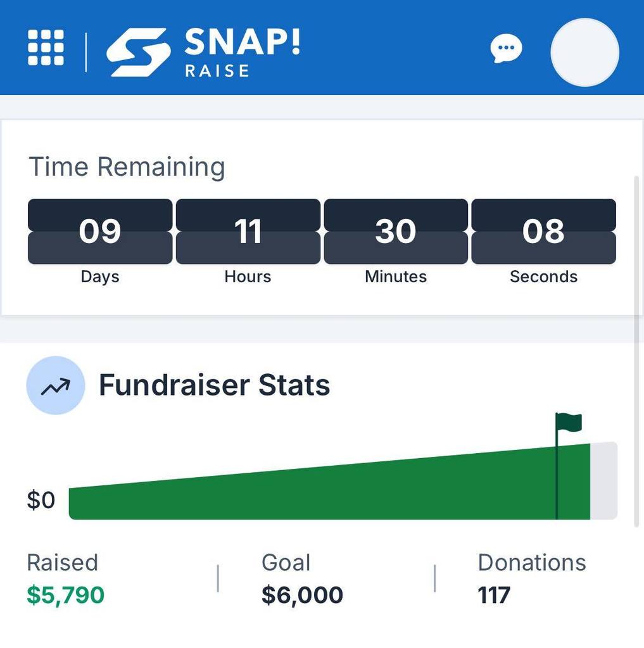Open the chat messages bubble icon
The image size is (644, 648).
(506, 48)
